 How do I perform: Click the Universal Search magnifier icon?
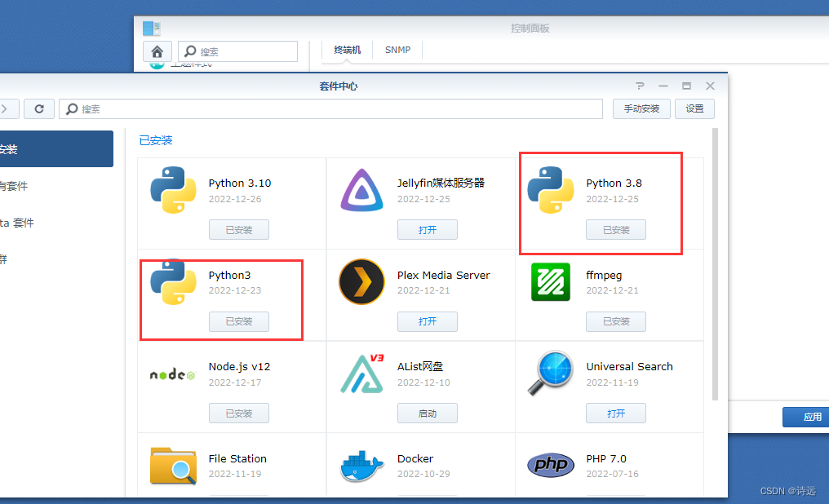click(550, 374)
